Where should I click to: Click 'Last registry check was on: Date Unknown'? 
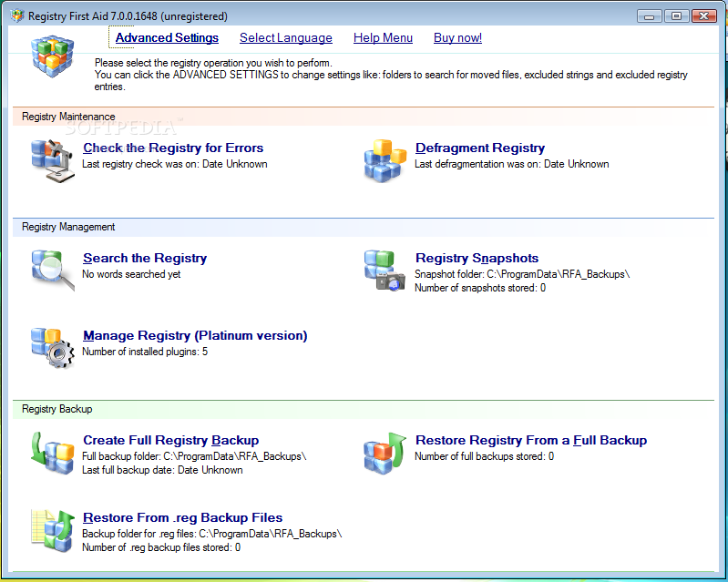click(x=175, y=164)
